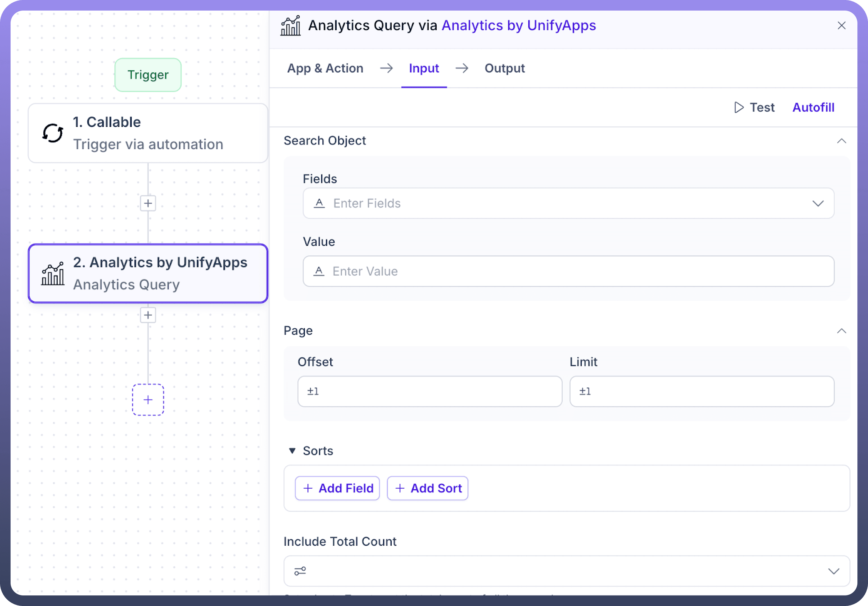Viewport: 868px width, 606px height.
Task: Click plus icon between Callable and Analytics steps
Action: (148, 203)
